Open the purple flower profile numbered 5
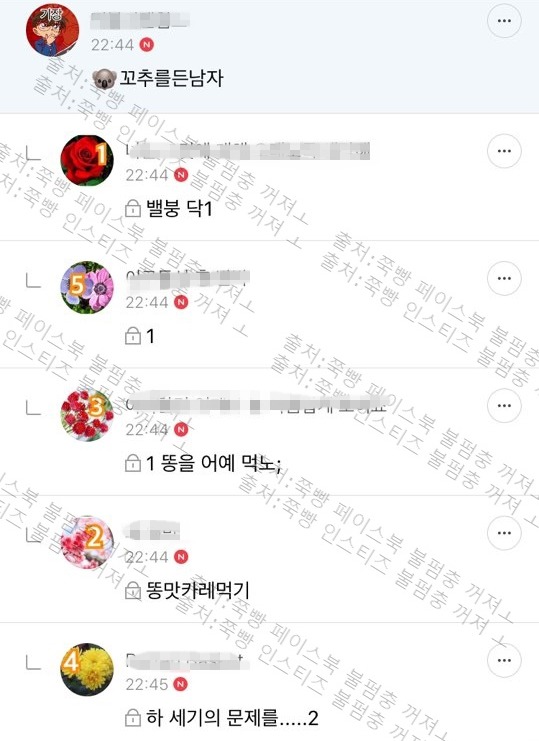 pos(87,287)
